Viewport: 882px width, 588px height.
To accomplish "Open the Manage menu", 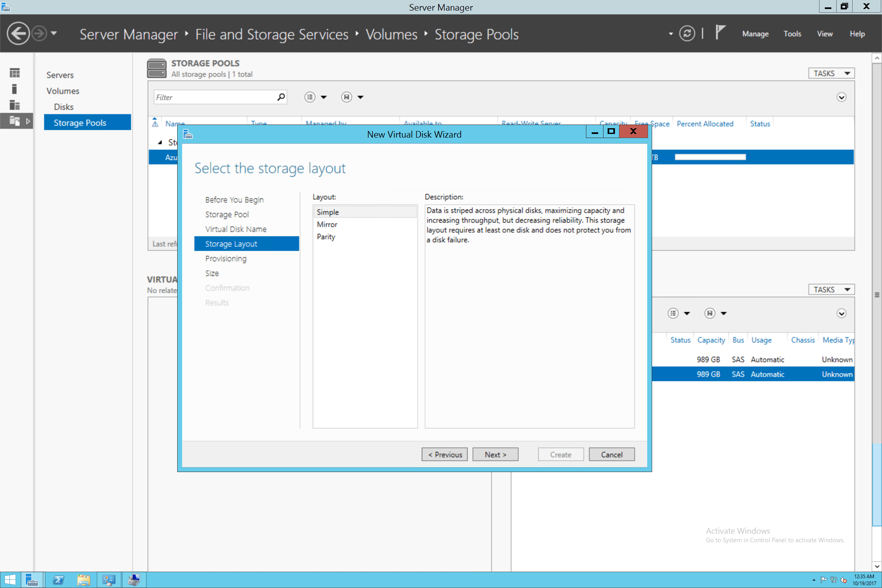I will (755, 33).
